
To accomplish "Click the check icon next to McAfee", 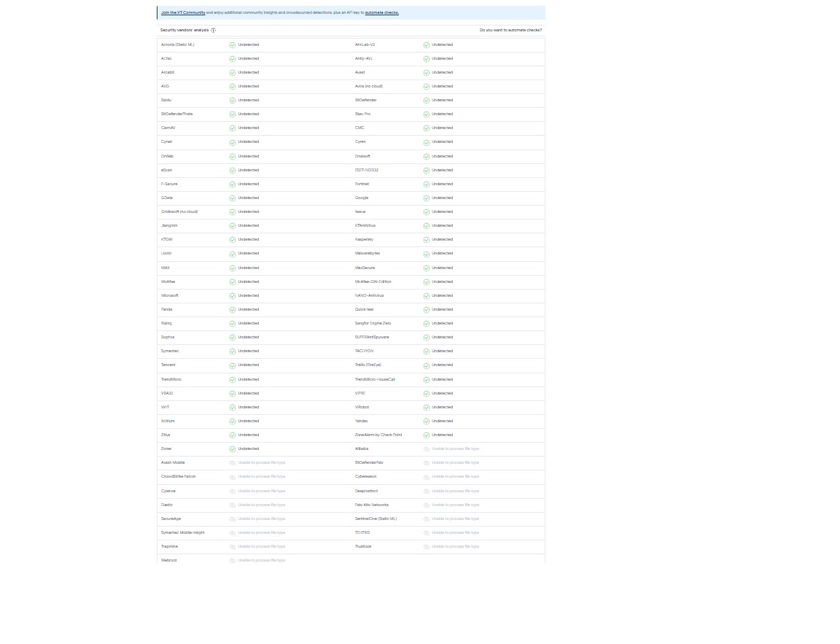I will click(x=233, y=282).
